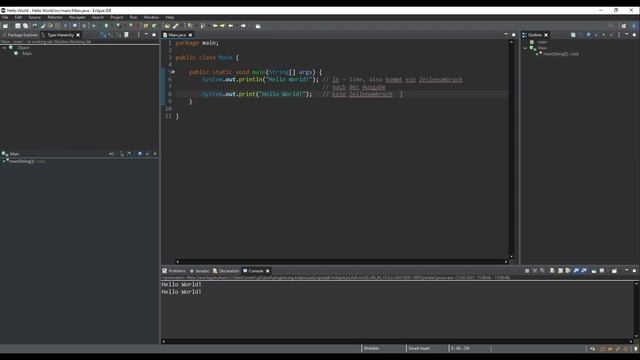The image size is (640, 360).
Task: Toggle Pin Console button
Action: tap(594, 271)
